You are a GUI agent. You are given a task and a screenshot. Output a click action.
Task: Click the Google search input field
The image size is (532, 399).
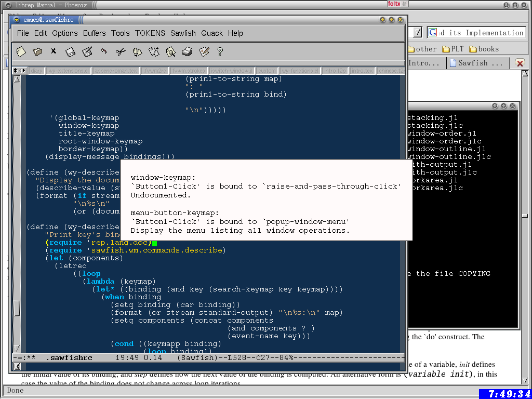click(x=482, y=33)
